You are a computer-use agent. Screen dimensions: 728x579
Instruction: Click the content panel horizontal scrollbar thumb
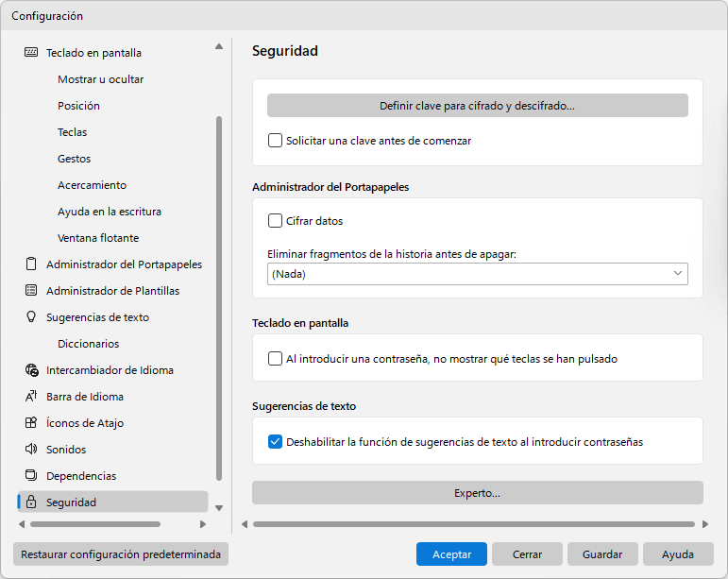coord(474,524)
